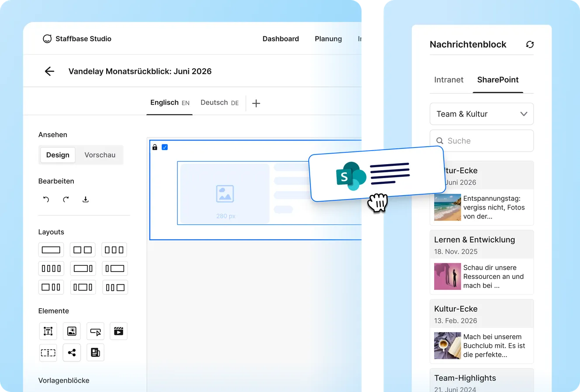Select the Deutsch DE language tab
This screenshot has width=580, height=392.
coord(220,103)
